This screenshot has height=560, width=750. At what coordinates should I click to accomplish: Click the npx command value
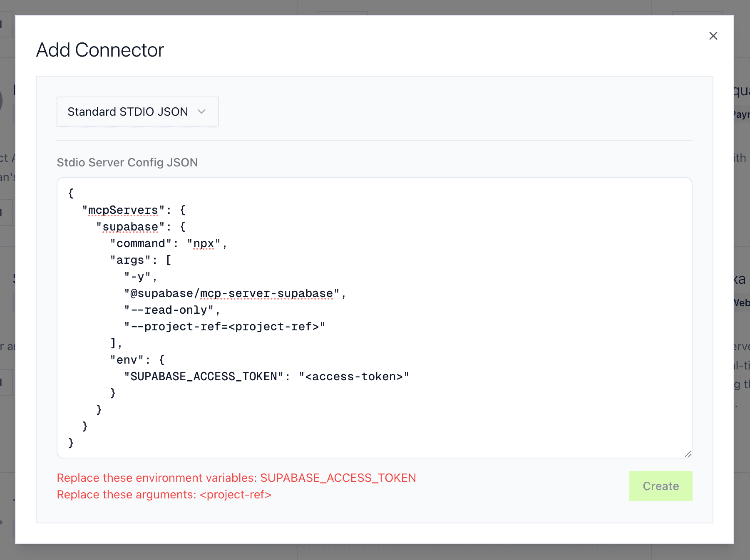pos(204,243)
